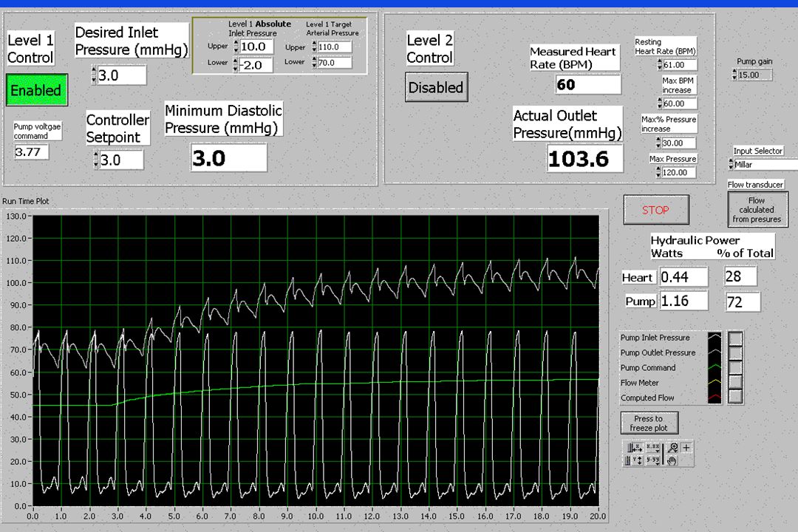
Task: Click the Input Selector field showing Millar
Action: 765,165
